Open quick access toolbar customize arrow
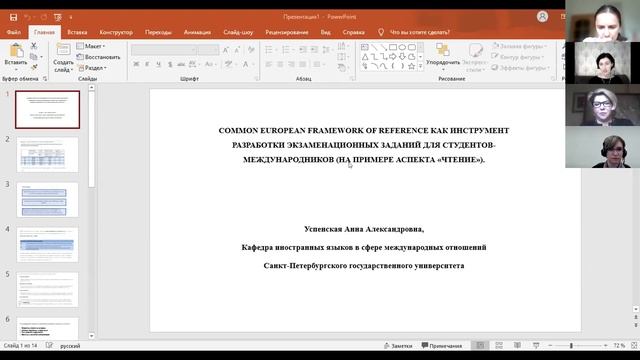Screen dimensions: 640x360 coord(71,17)
